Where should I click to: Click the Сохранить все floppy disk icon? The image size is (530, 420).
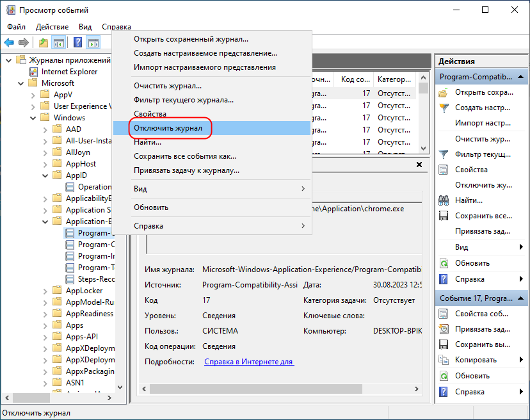pyautogui.click(x=443, y=216)
